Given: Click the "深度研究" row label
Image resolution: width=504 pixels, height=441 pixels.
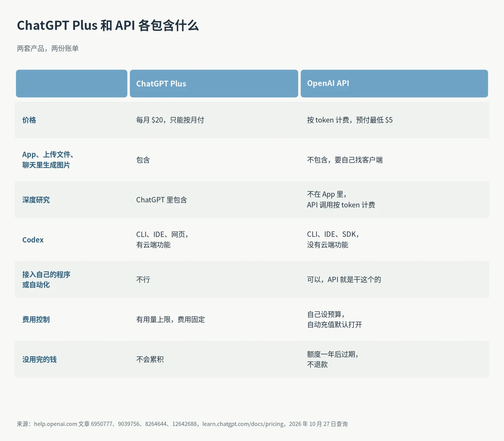Looking at the screenshot, I should pos(36,200).
